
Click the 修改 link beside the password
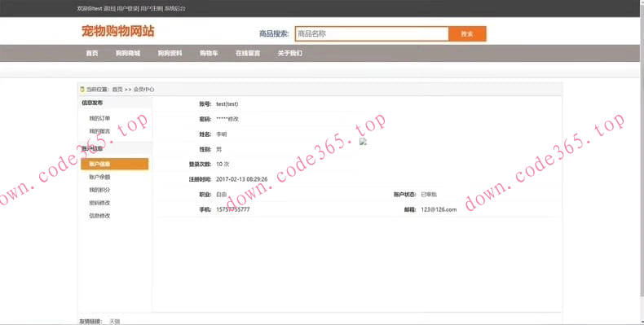233,119
